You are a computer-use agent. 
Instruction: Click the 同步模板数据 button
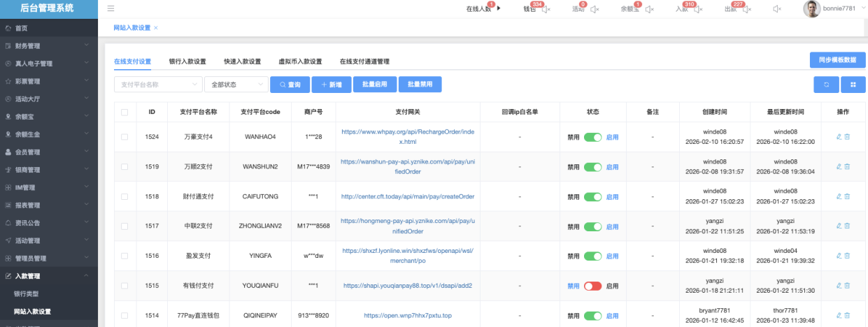[837, 60]
